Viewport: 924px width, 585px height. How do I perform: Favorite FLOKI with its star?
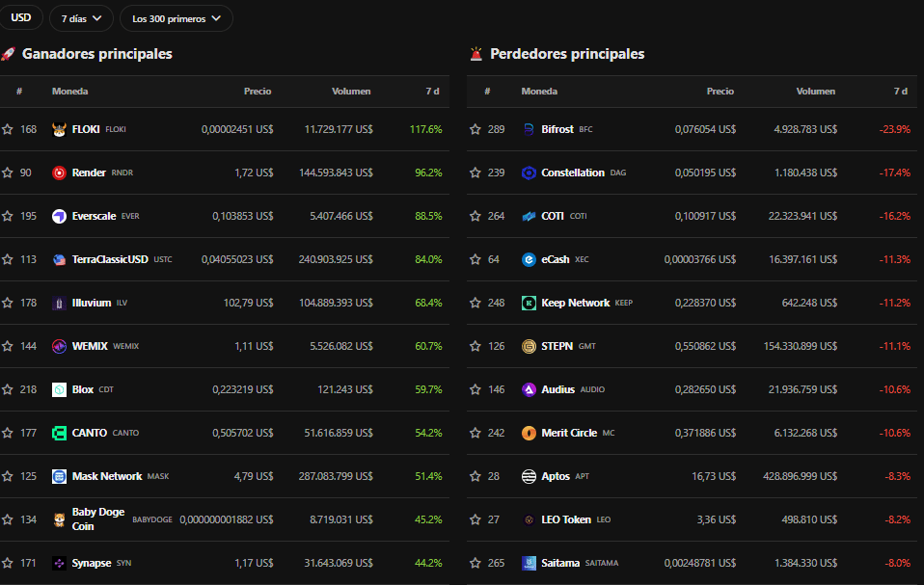click(x=7, y=129)
